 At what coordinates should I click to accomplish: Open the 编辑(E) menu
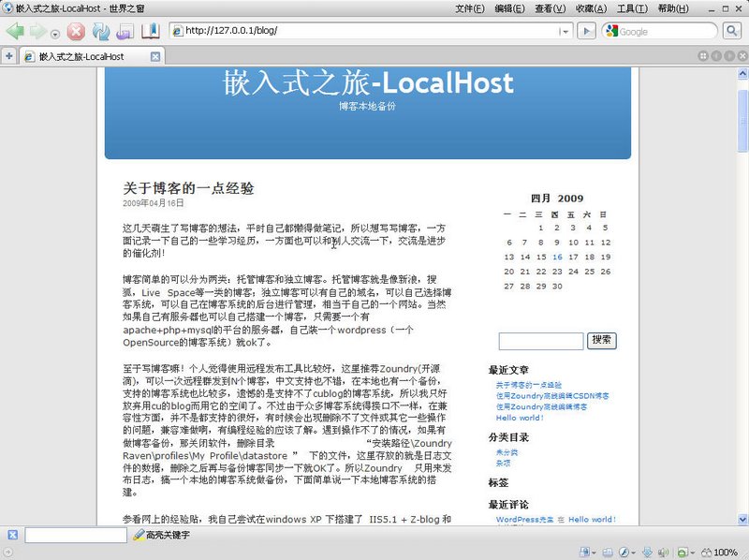pos(509,8)
